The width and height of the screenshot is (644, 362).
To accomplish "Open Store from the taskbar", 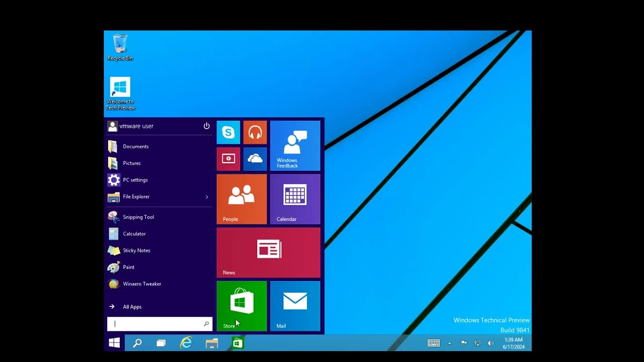I will coord(237,343).
